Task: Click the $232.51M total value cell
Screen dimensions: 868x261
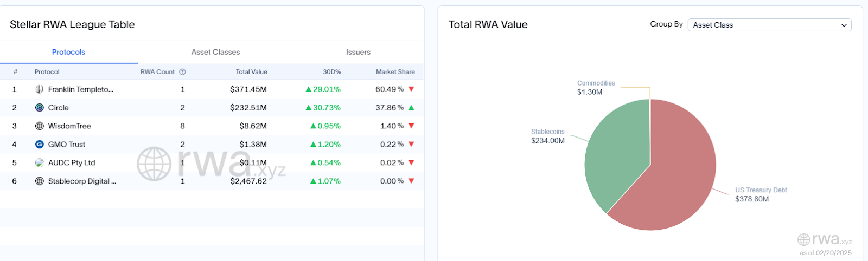Action: click(x=248, y=108)
